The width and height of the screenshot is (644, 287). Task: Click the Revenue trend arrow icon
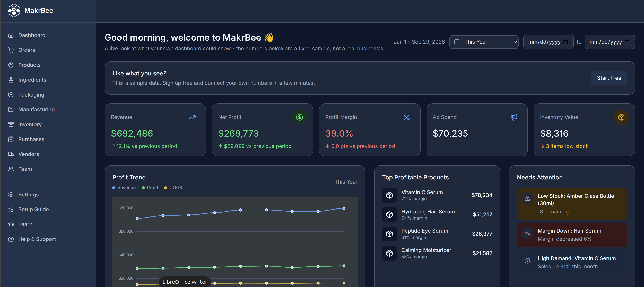tap(192, 117)
